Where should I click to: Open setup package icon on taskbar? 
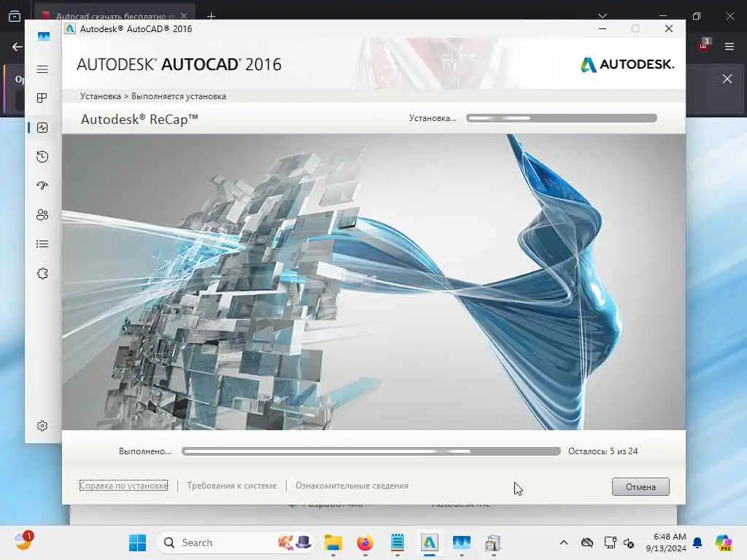coord(494,542)
